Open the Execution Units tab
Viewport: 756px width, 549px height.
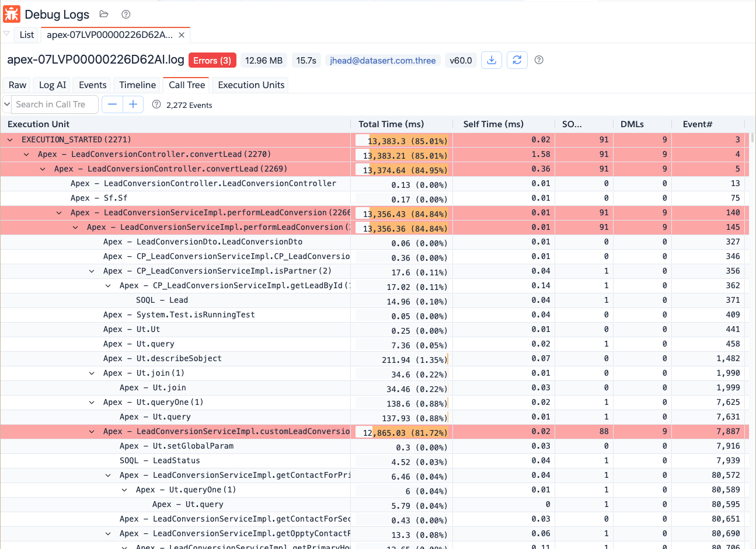coord(251,85)
